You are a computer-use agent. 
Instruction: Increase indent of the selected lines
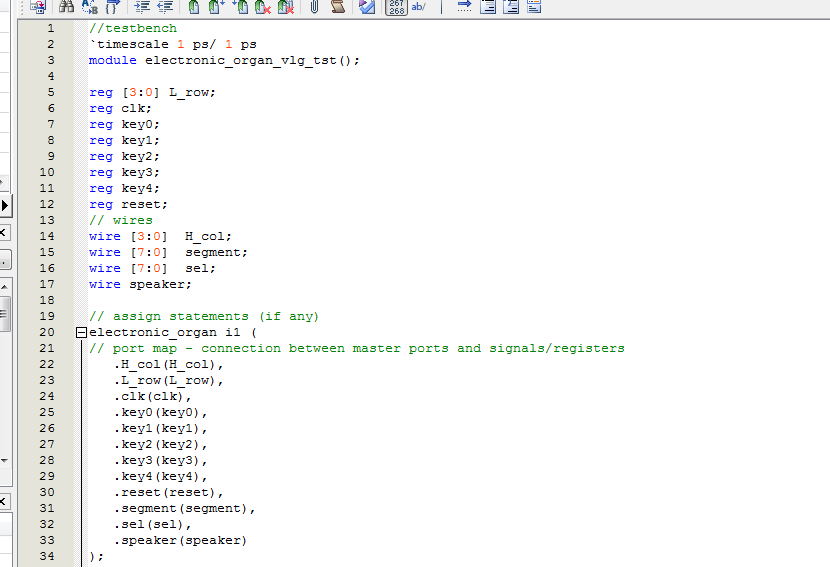[143, 7]
